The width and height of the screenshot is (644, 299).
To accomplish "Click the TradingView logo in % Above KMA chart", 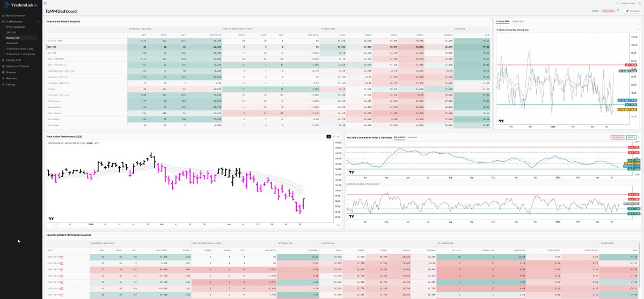I will (500, 120).
